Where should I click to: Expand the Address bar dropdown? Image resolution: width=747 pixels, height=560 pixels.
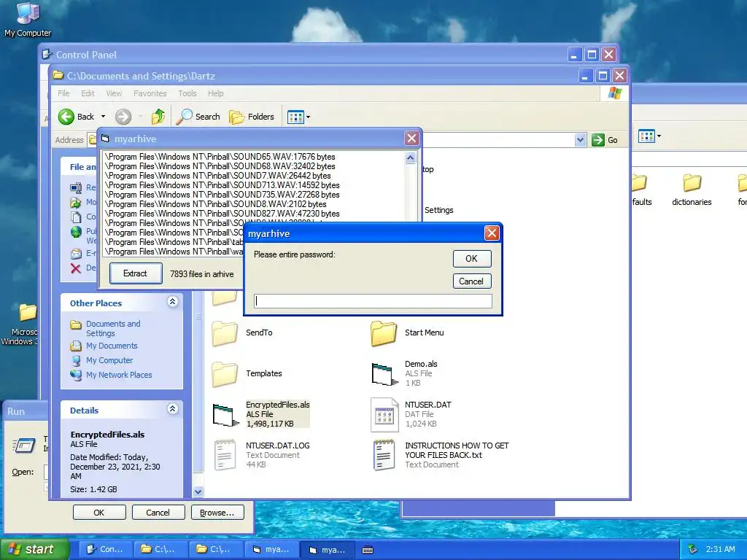coord(580,140)
